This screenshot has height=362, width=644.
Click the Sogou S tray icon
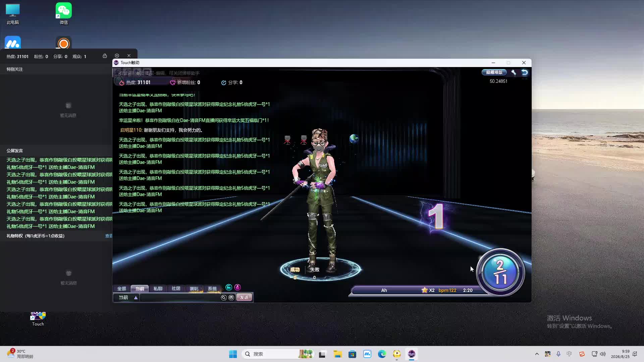click(x=582, y=354)
